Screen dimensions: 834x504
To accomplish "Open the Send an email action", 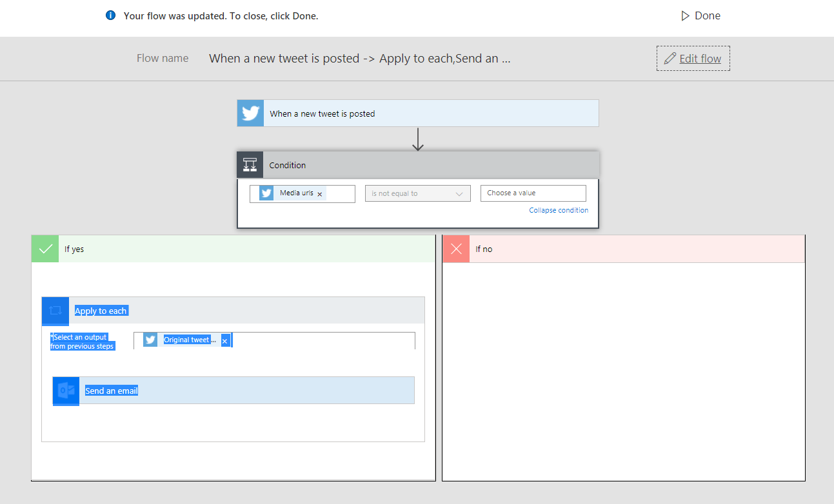I will click(x=233, y=391).
